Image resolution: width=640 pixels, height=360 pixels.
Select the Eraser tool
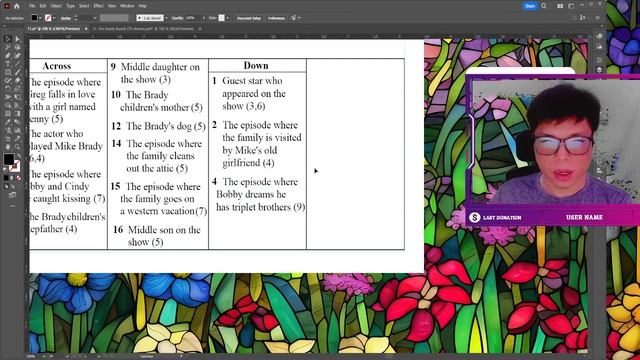[x=17, y=80]
